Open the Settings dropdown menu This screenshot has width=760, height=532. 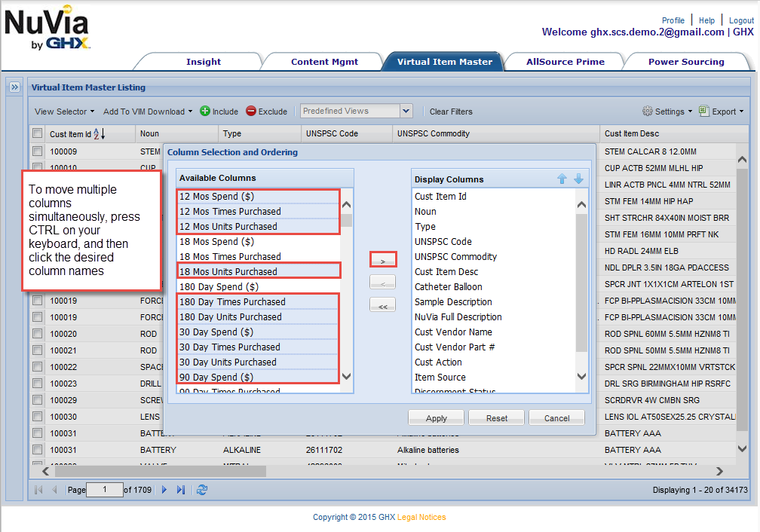coord(667,112)
